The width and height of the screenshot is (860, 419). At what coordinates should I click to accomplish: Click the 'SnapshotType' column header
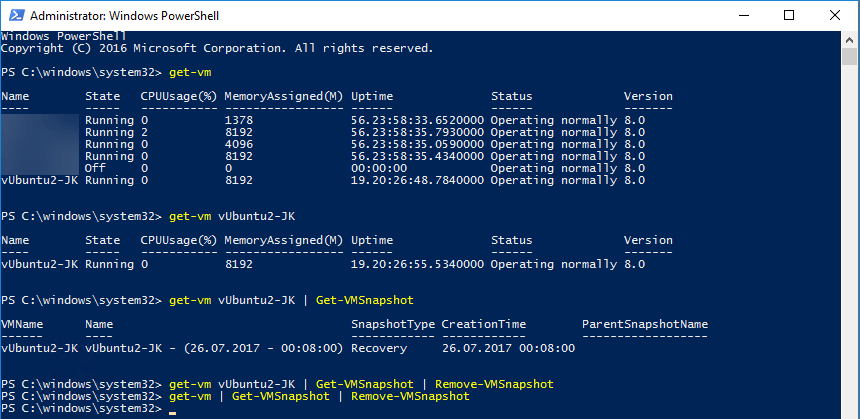(x=393, y=324)
